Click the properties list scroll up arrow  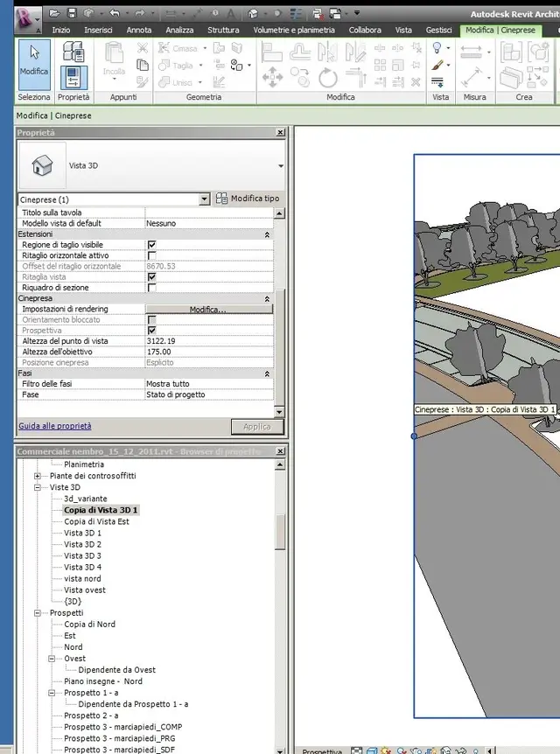[x=279, y=213]
